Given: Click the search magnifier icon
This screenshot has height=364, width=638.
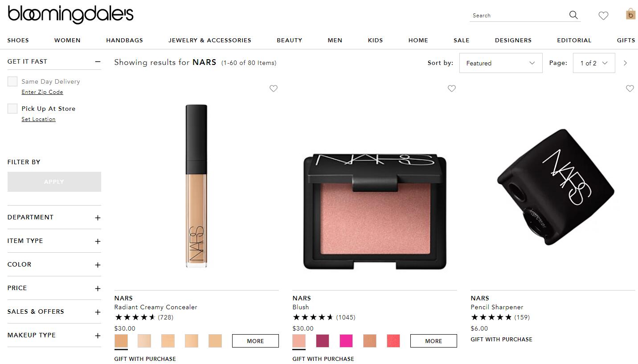Looking at the screenshot, I should point(573,15).
